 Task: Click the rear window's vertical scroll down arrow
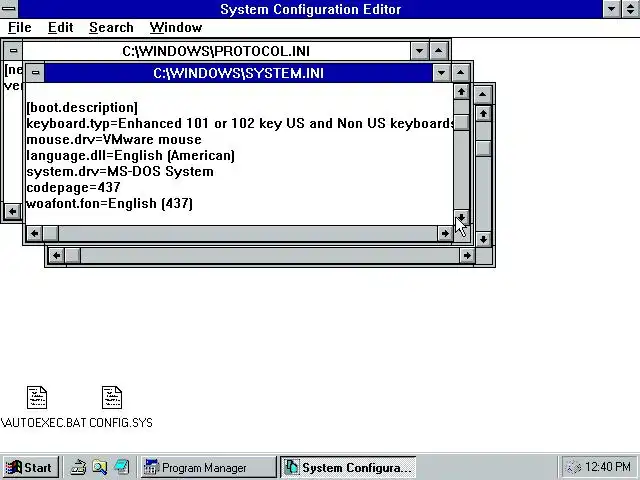pyautogui.click(x=483, y=239)
